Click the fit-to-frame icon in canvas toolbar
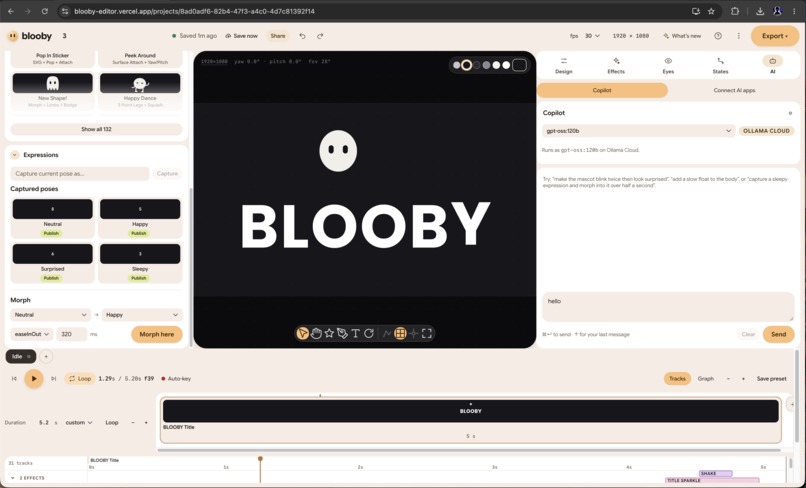Image resolution: width=806 pixels, height=488 pixels. 427,333
